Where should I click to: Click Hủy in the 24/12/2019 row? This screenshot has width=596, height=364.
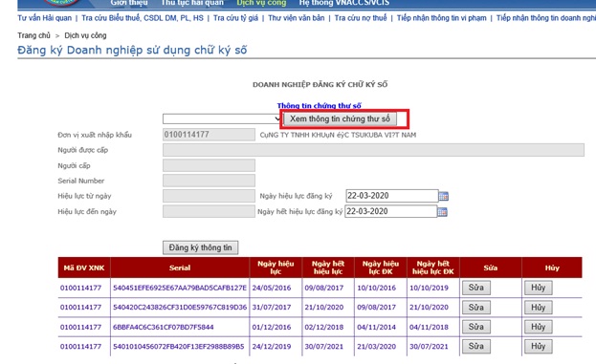pos(539,346)
